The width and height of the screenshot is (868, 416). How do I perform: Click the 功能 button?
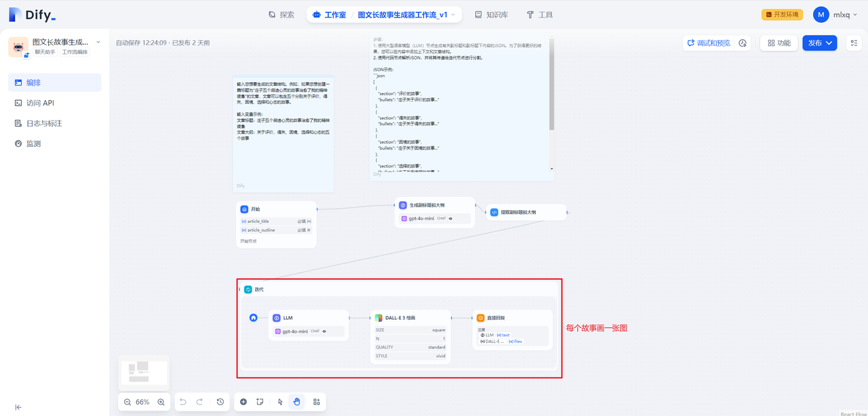pos(778,43)
